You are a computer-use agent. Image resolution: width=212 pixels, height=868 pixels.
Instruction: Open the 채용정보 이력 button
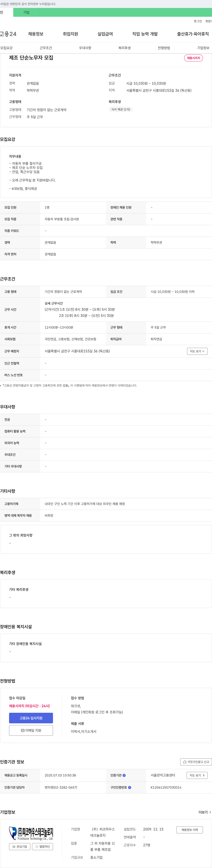tap(190, 830)
